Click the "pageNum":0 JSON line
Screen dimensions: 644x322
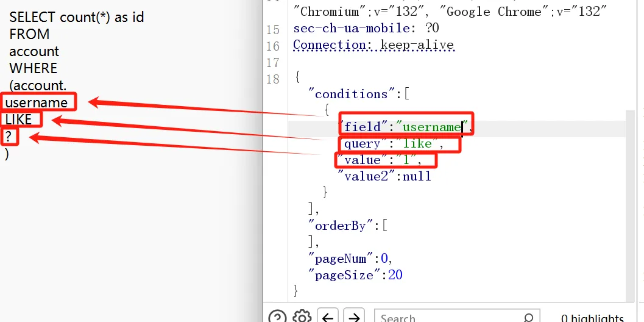(x=351, y=259)
